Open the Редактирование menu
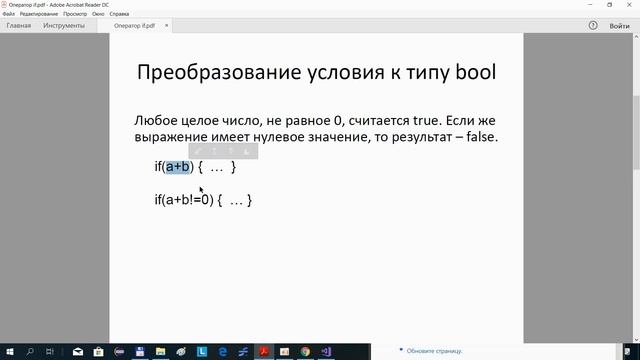The height and width of the screenshot is (360, 640). pyautogui.click(x=39, y=14)
